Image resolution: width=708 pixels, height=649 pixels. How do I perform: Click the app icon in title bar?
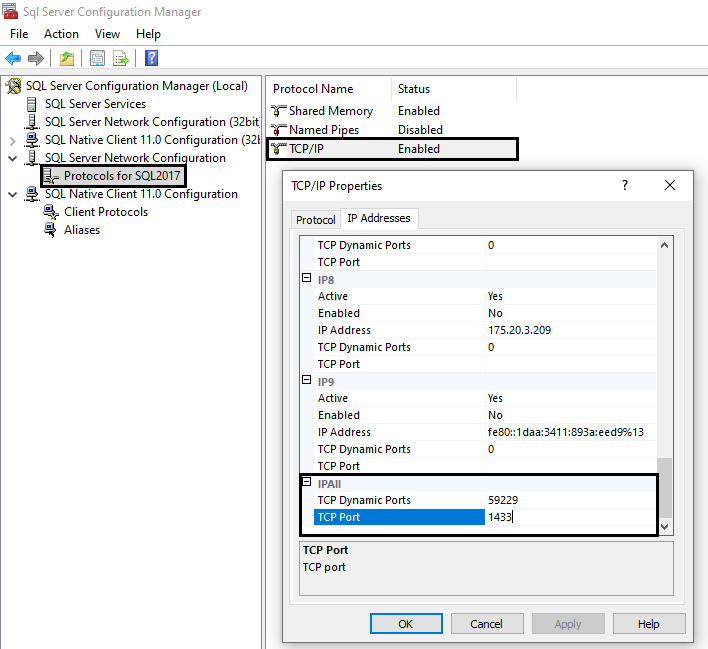[10, 11]
